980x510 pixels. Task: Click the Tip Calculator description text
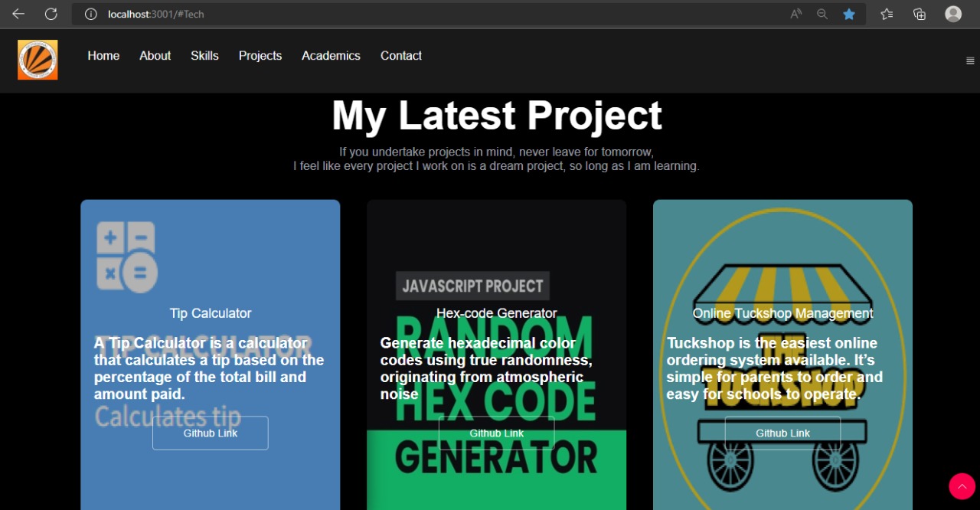pos(210,368)
